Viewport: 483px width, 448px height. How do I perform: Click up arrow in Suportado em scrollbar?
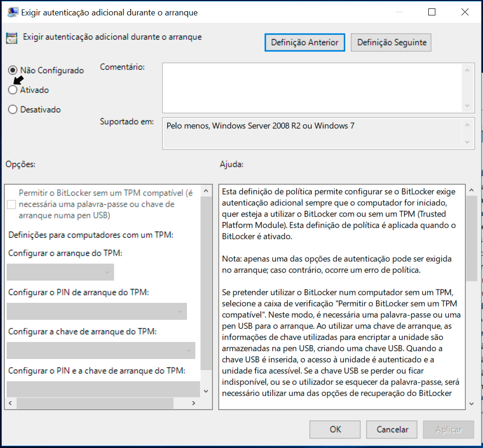pyautogui.click(x=467, y=125)
